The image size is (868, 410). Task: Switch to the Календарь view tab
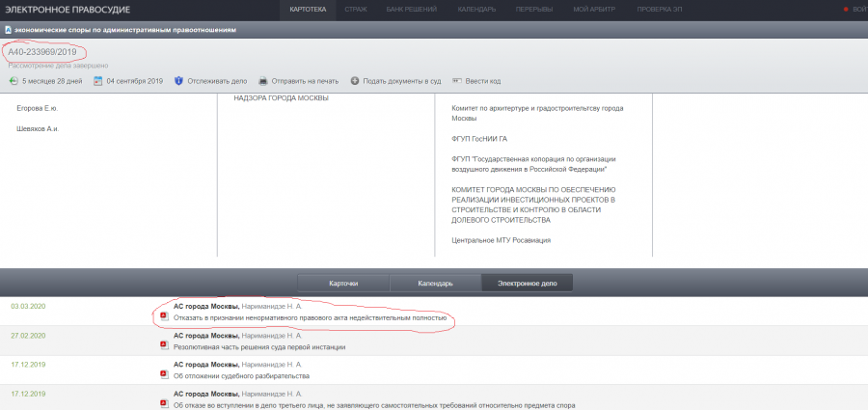(x=434, y=283)
